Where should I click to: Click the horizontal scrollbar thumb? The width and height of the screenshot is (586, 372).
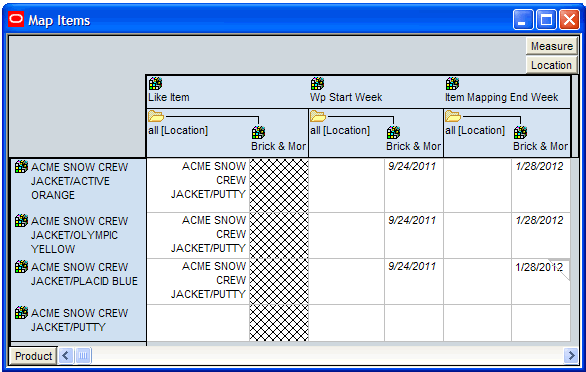[x=83, y=356]
